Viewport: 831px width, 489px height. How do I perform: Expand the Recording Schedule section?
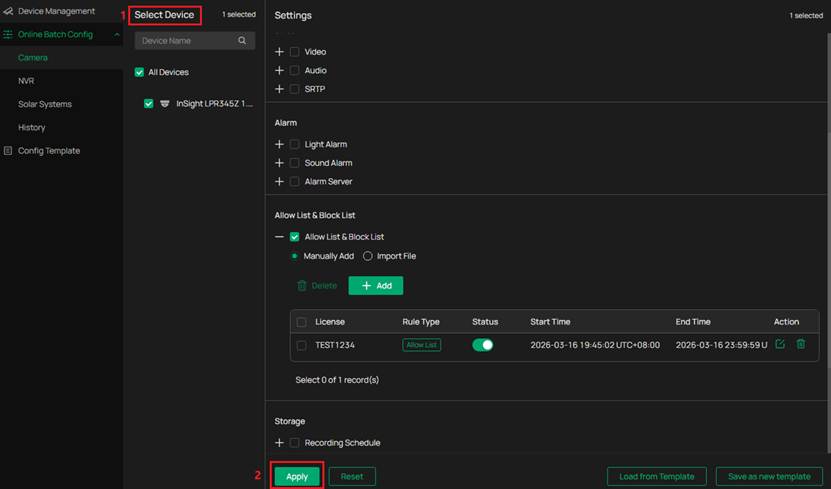click(x=280, y=443)
